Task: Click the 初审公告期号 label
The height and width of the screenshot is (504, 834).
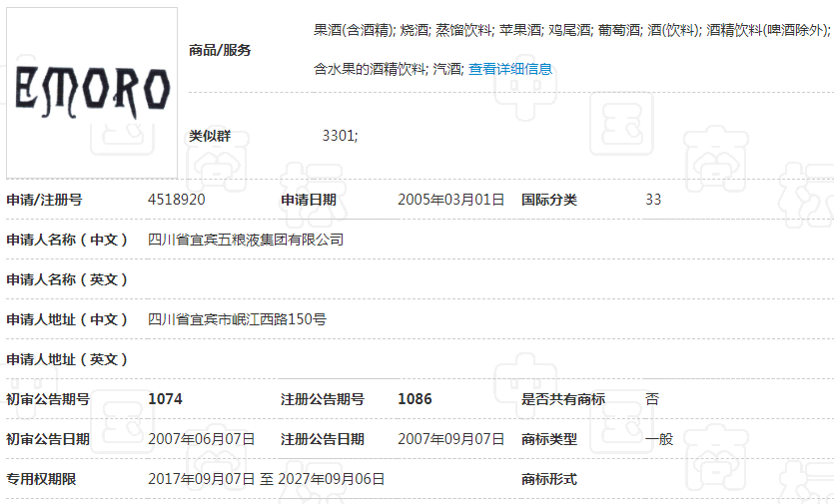Action: tap(48, 399)
